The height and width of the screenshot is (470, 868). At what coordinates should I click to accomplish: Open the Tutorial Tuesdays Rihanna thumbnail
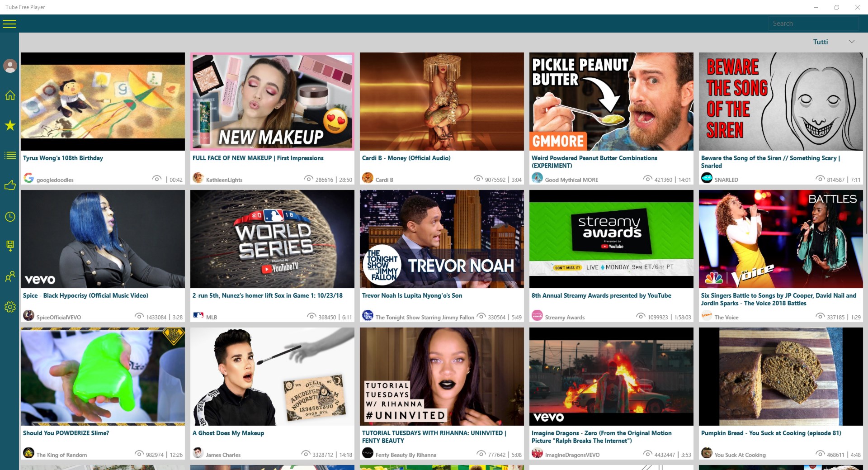pos(442,376)
